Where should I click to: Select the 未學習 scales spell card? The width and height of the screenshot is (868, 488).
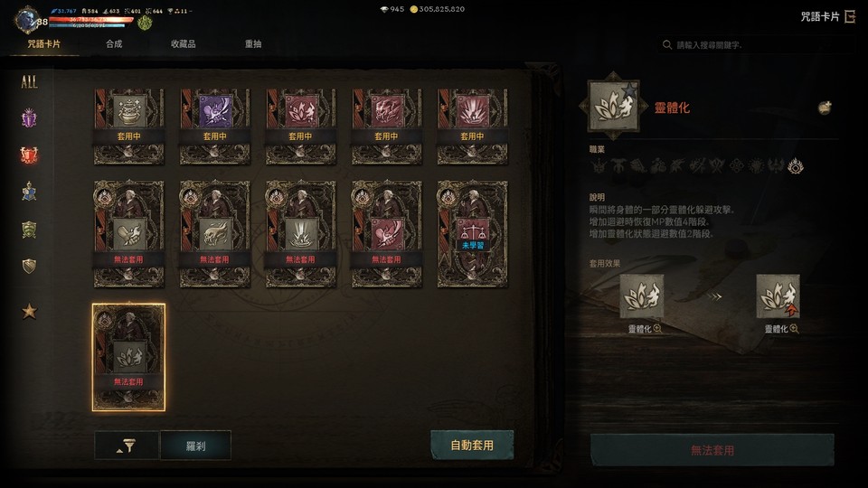[x=472, y=234]
